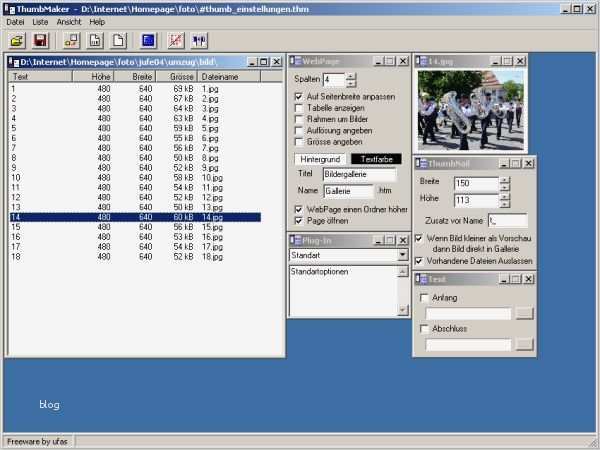Image resolution: width=600 pixels, height=450 pixels.
Task: Open the Ansicht menu
Action: (x=69, y=20)
